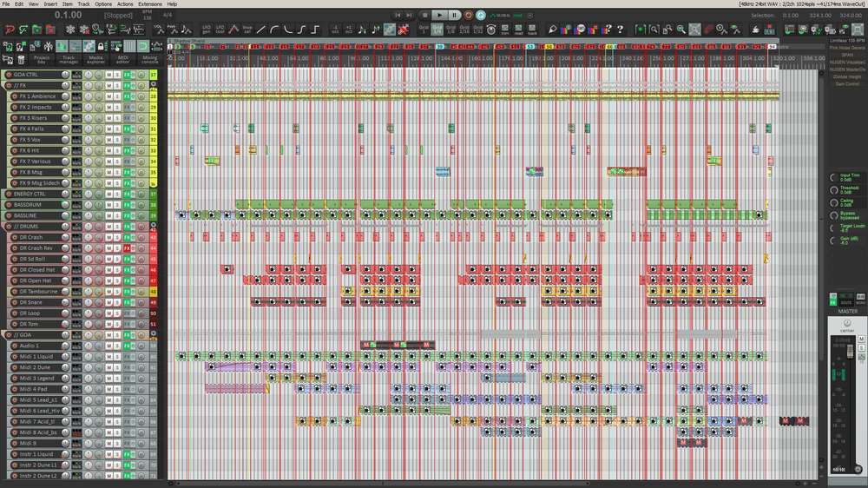The width and height of the screenshot is (868, 488).
Task: Open the Track manager
Action: (69, 59)
